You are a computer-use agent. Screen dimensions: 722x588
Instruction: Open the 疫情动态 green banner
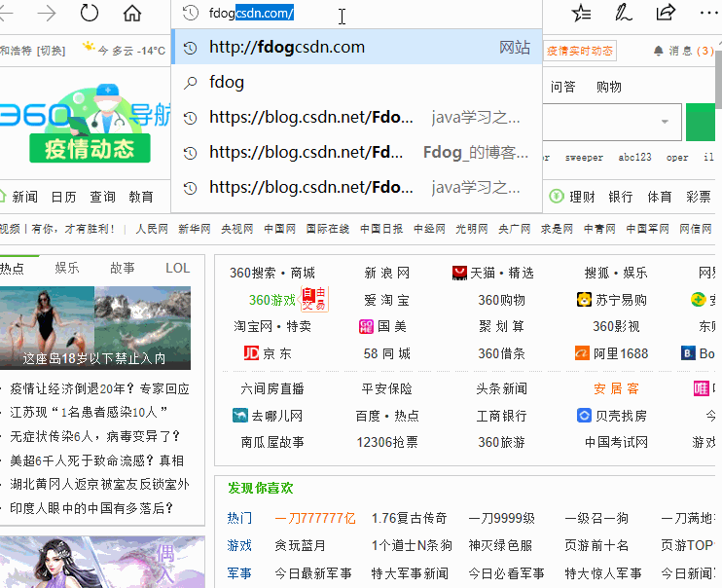click(x=90, y=149)
